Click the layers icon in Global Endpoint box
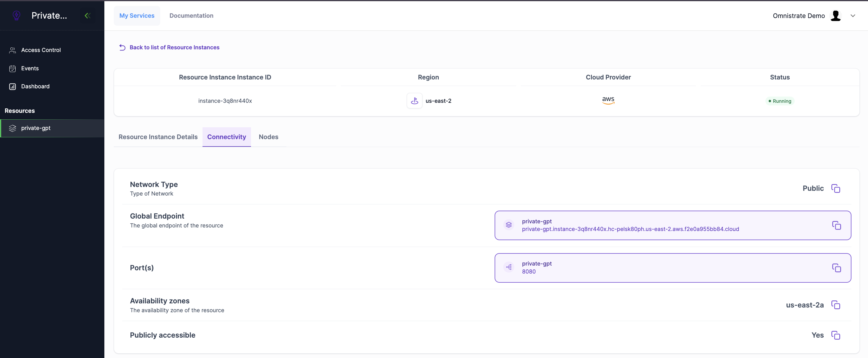 pos(509,224)
